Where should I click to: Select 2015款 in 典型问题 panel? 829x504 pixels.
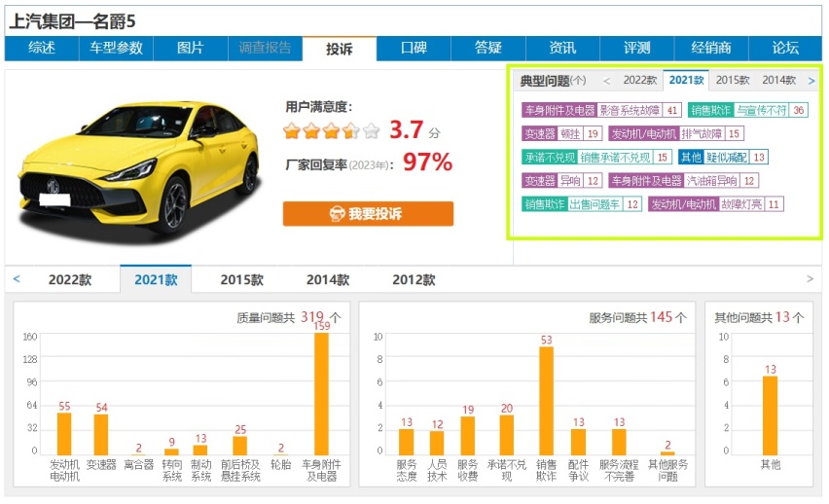pos(733,80)
